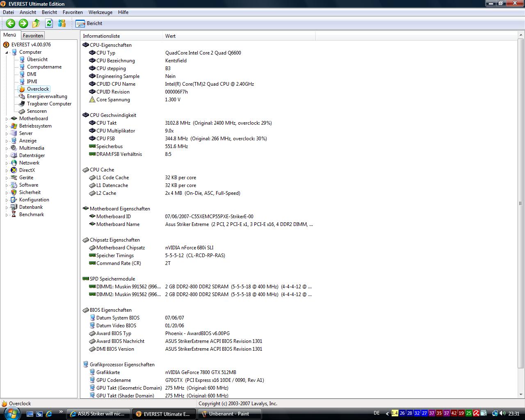The image size is (525, 420).
Task: Click the green Forward arrow toolbar icon
Action: (x=23, y=23)
